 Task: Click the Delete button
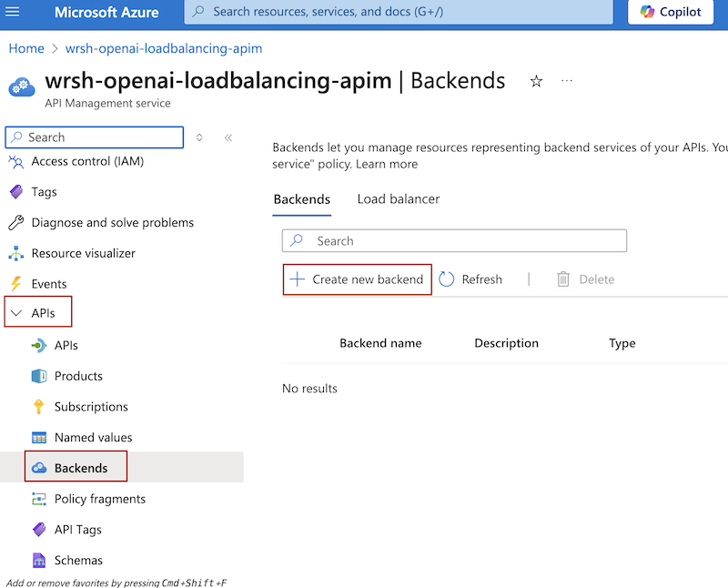(x=585, y=279)
